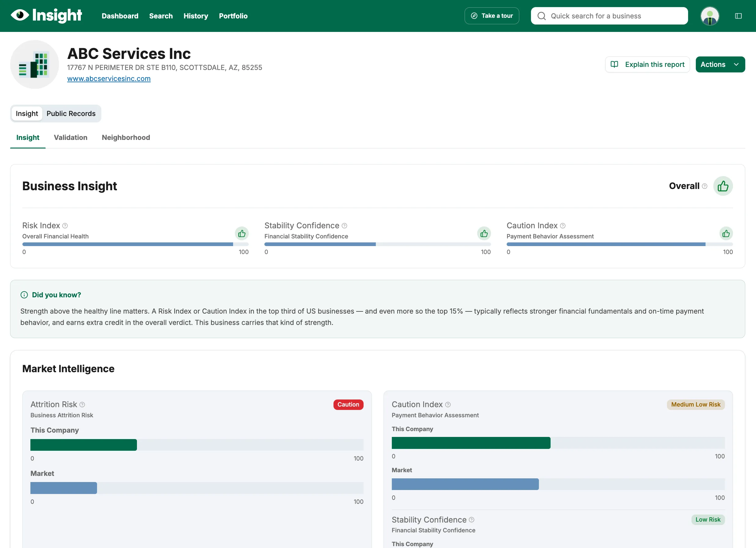
Task: Click the top Caution Index thumbs-up icon
Action: [x=726, y=233]
